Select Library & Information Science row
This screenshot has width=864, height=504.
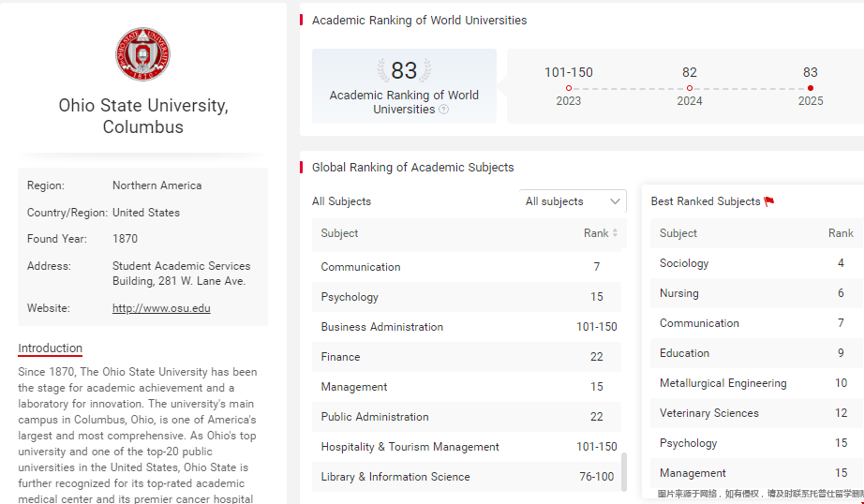(395, 477)
